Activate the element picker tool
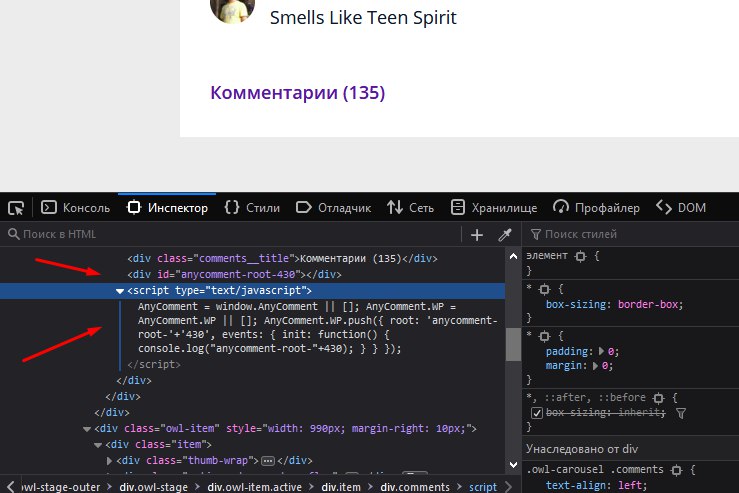The width and height of the screenshot is (739, 493). [16, 208]
